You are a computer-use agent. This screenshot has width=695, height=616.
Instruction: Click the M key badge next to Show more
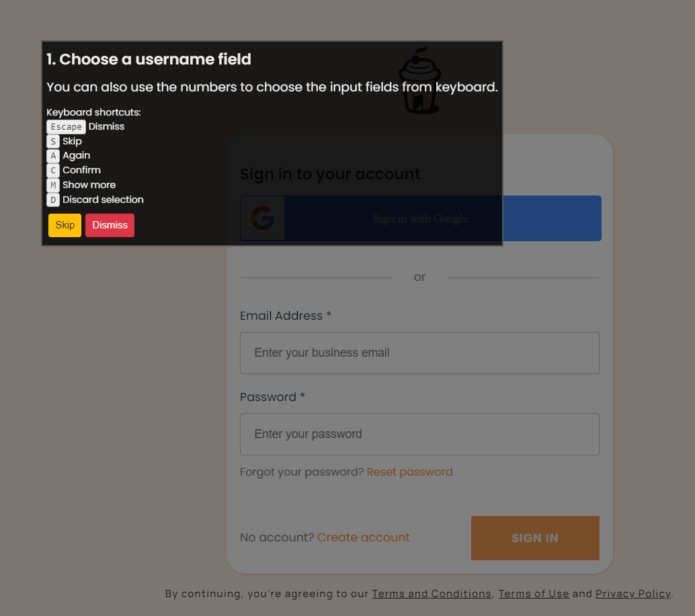(52, 185)
